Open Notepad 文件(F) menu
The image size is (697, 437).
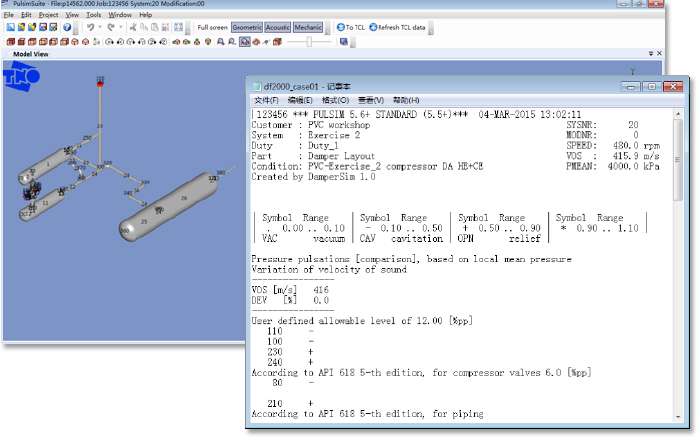tap(266, 100)
